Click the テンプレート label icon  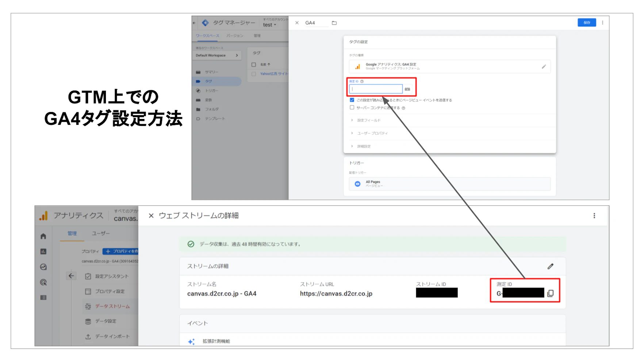(x=198, y=119)
